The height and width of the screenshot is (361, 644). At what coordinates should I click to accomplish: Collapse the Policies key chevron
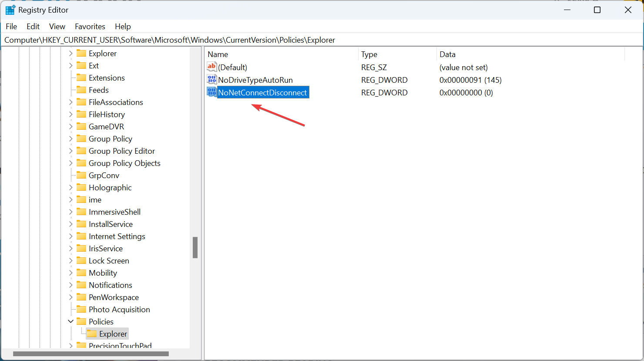(x=70, y=321)
